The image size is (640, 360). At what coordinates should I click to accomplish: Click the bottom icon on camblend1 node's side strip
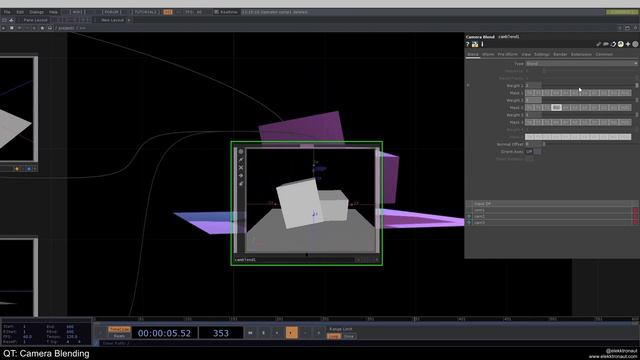[241, 184]
